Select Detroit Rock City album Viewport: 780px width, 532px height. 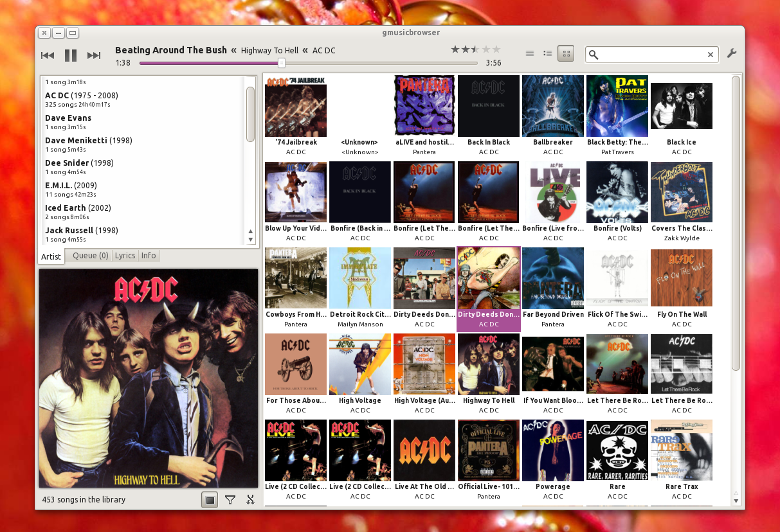[360, 288]
